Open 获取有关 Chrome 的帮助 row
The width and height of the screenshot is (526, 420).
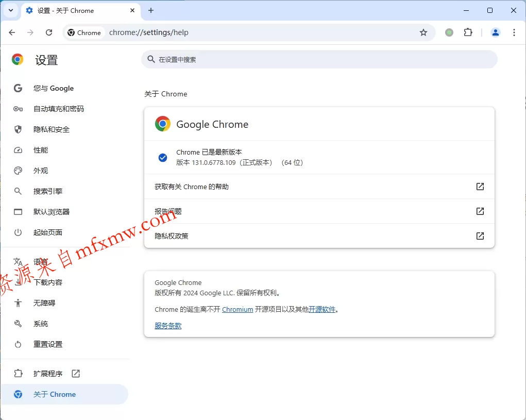319,187
